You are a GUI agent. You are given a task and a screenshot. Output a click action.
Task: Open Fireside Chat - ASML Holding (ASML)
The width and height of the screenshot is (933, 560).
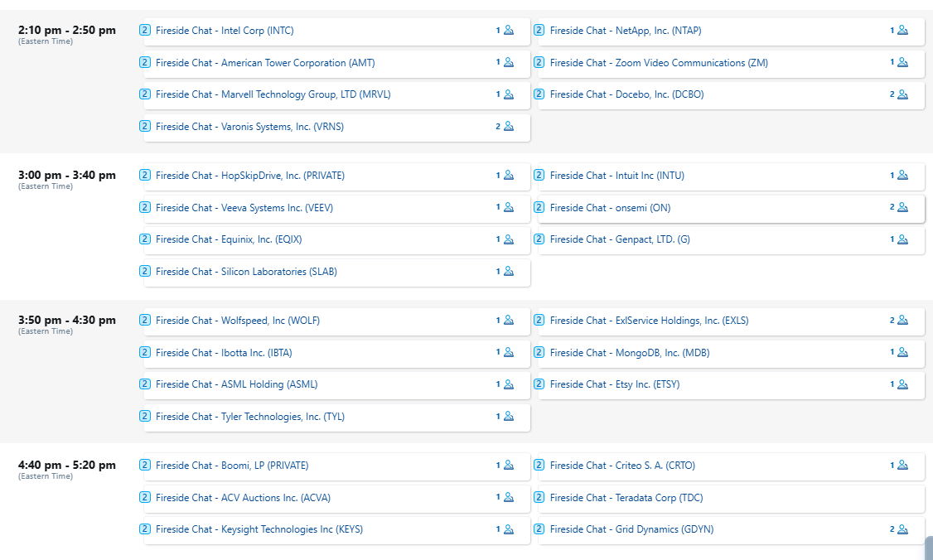(237, 384)
